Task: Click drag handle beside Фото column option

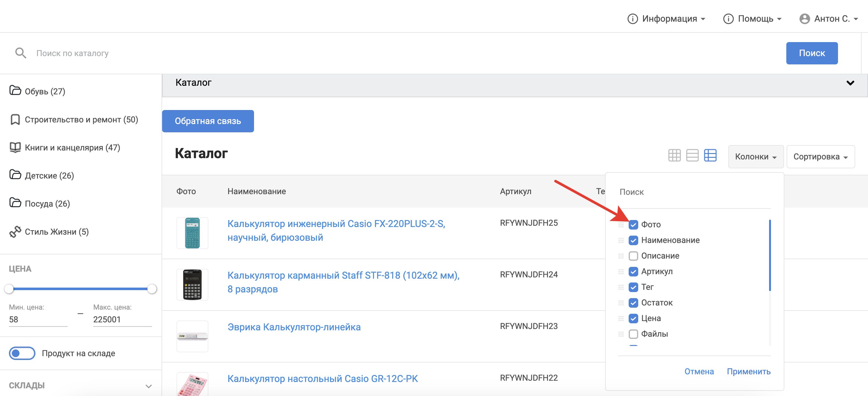Action: pos(621,225)
